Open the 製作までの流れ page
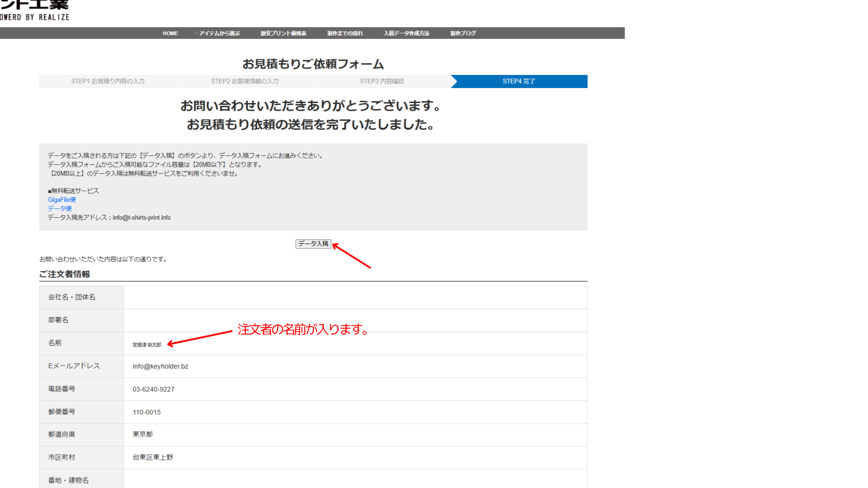 [x=344, y=33]
